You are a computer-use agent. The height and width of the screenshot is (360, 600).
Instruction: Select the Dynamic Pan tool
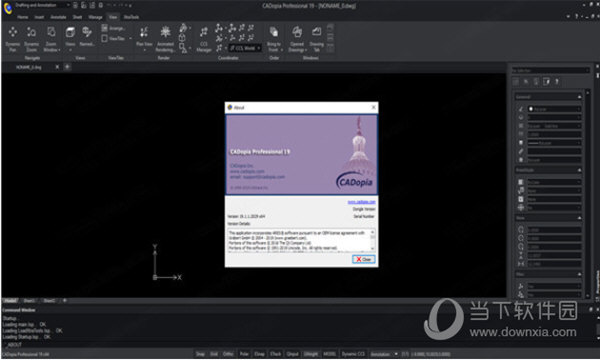[13, 39]
